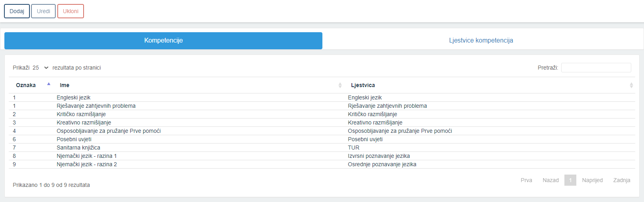The width and height of the screenshot is (644, 202).
Task: Click the Dodaj button
Action: point(17,11)
